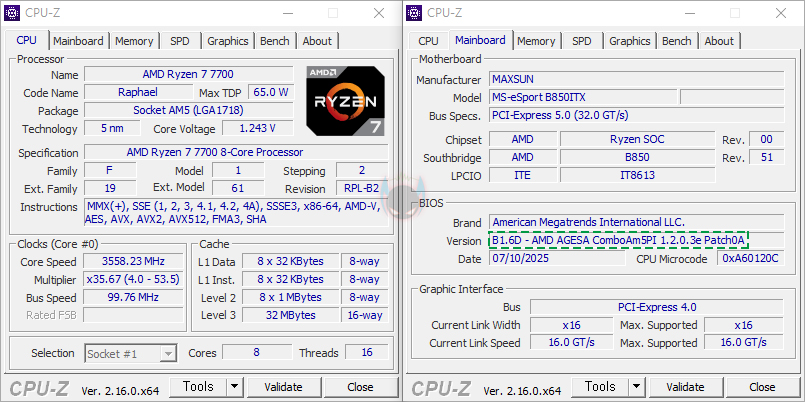
Task: Click the bus specs PCI-Express 5.0 value
Action: [x=637, y=115]
